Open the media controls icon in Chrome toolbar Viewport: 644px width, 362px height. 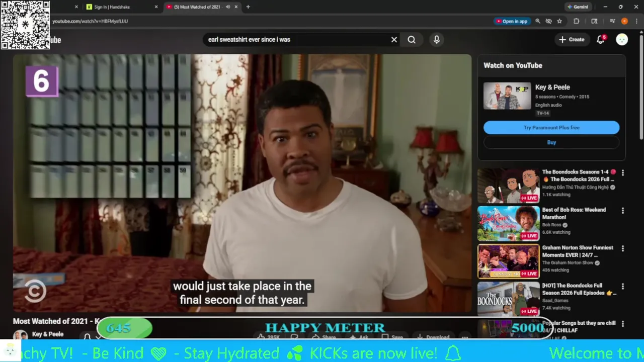[x=612, y=21]
